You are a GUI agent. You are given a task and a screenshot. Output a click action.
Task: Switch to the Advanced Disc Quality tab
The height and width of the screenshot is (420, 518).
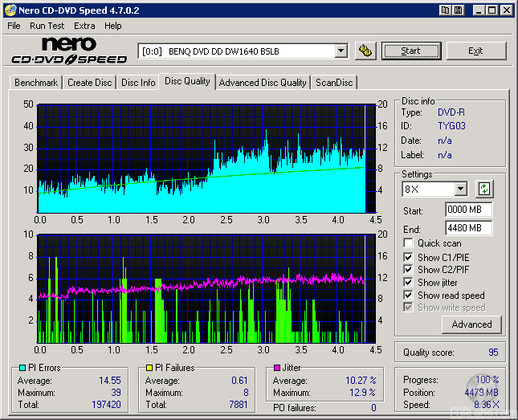263,83
